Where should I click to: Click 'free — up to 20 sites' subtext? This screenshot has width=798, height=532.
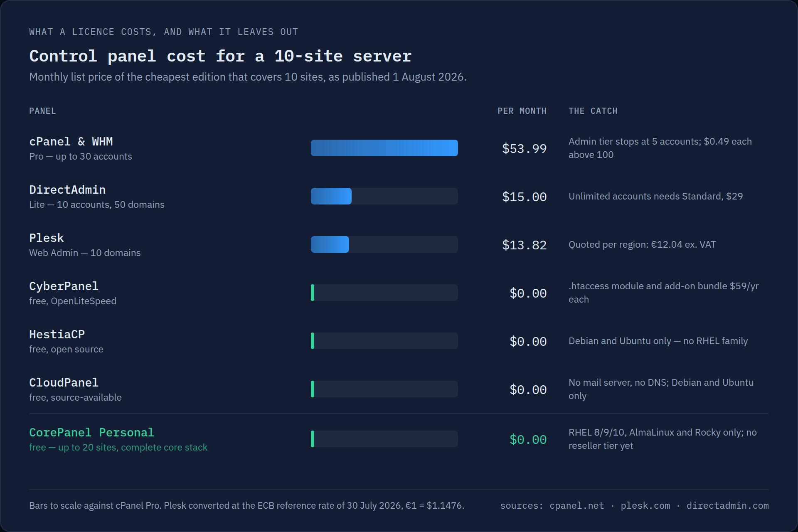118,447
